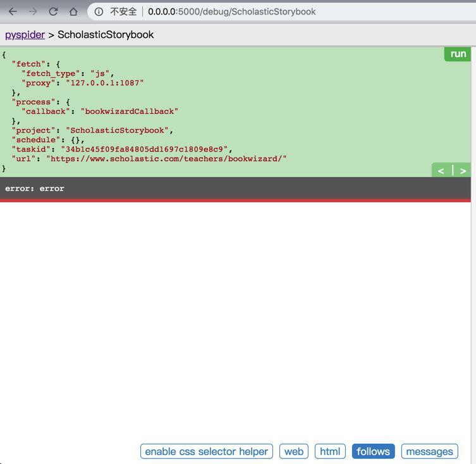Focus the address bar URL

tap(231, 12)
